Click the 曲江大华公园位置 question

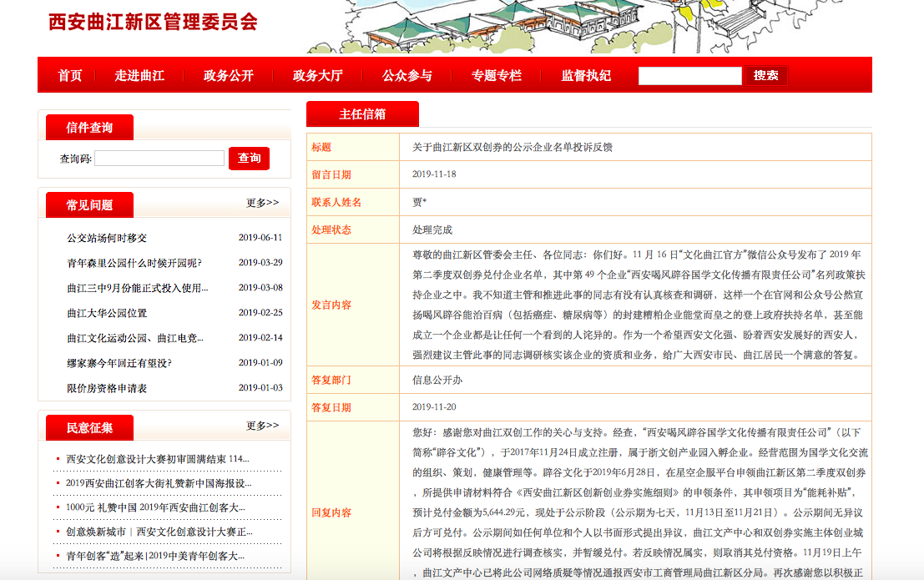click(107, 313)
